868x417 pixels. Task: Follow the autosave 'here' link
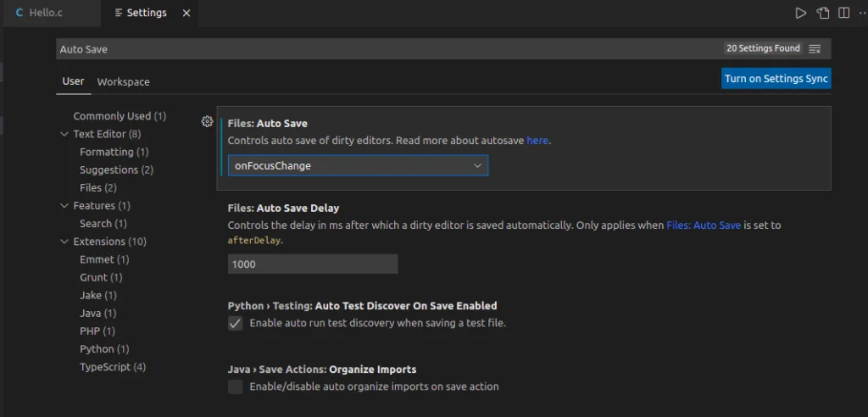[537, 141]
